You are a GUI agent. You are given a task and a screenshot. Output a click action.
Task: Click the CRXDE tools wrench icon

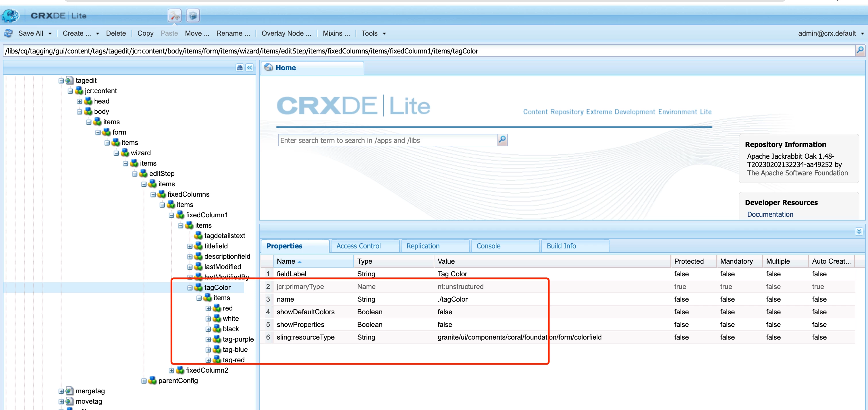click(175, 16)
